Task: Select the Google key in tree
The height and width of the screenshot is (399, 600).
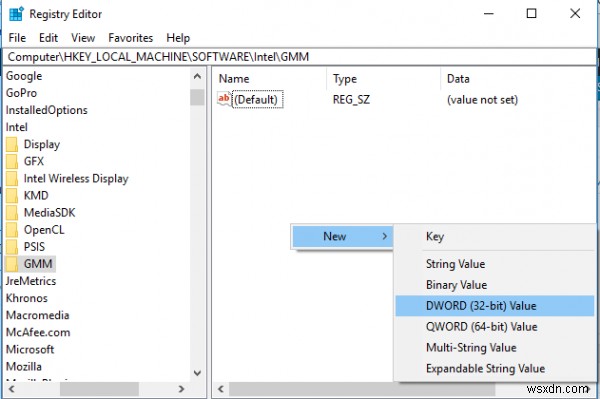Action: coord(24,76)
